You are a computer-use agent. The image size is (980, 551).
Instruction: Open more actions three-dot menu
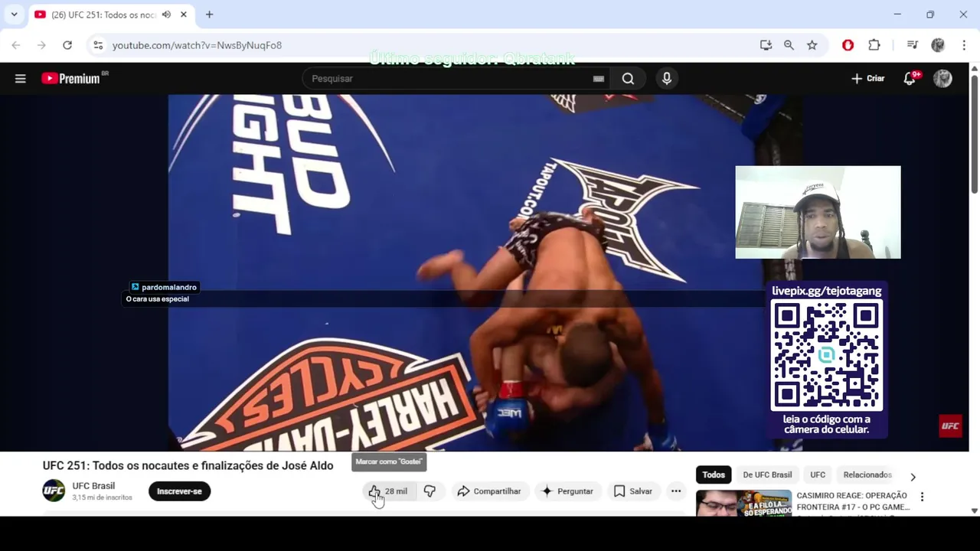pyautogui.click(x=676, y=491)
